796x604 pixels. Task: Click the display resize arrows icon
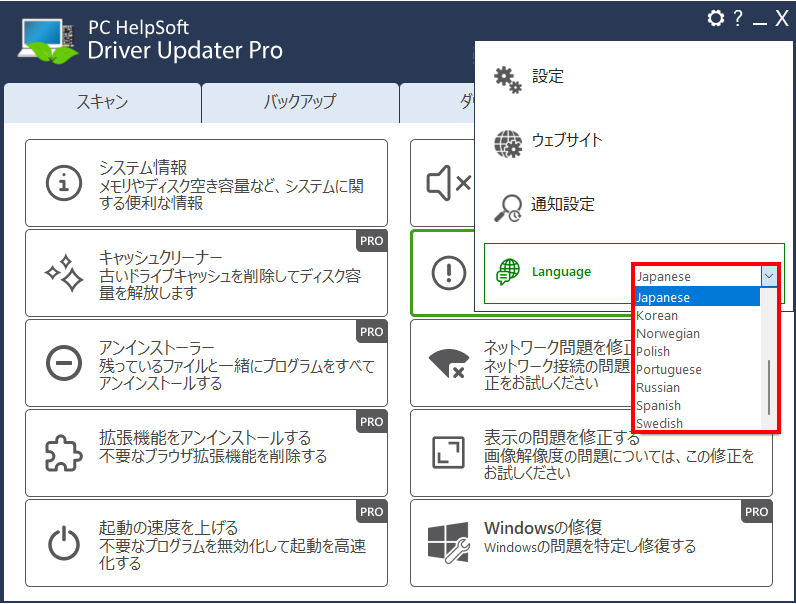[x=449, y=453]
